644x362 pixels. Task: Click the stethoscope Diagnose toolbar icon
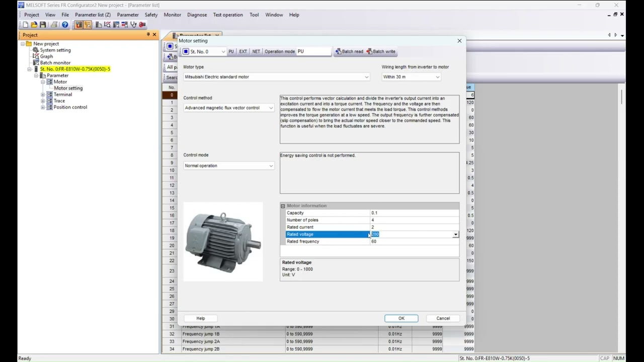[x=133, y=25]
